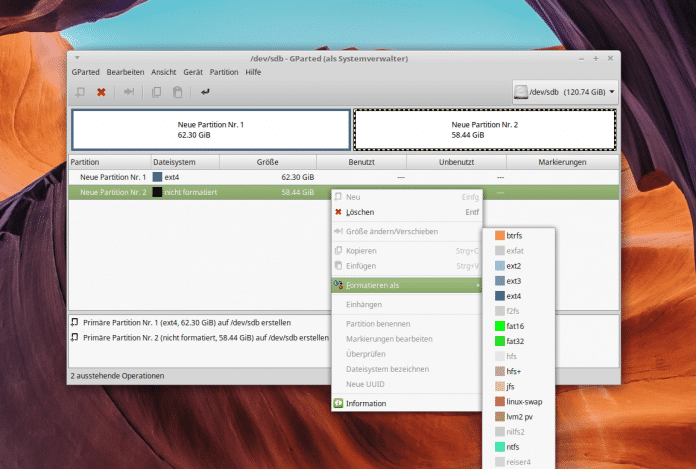Choose linux-swap filesystem option
This screenshot has height=469, width=696.
click(x=525, y=401)
